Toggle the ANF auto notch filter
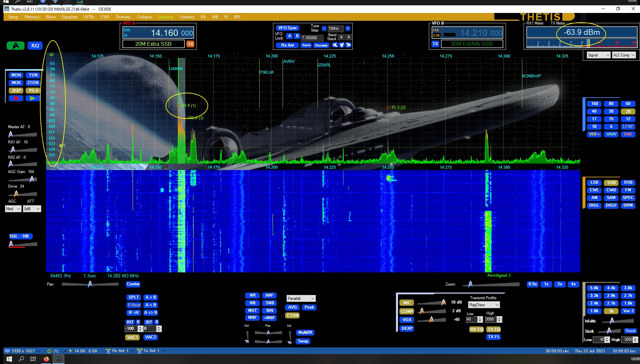The height and width of the screenshot is (364, 640). click(x=269, y=295)
